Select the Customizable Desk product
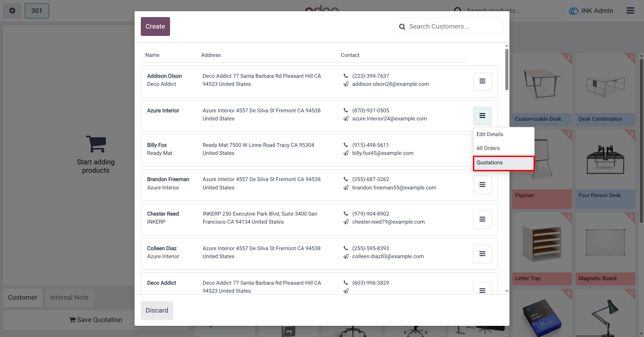644x337 pixels. (542, 89)
